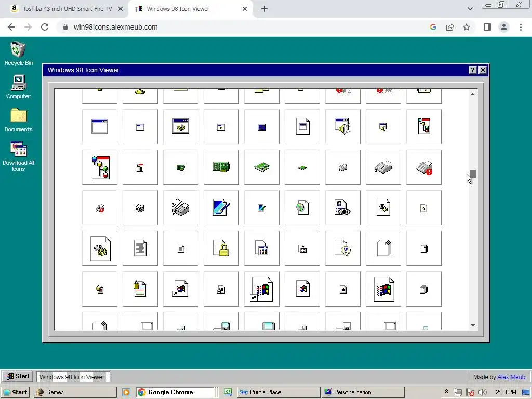
Task: Reload the current page
Action: (45, 27)
